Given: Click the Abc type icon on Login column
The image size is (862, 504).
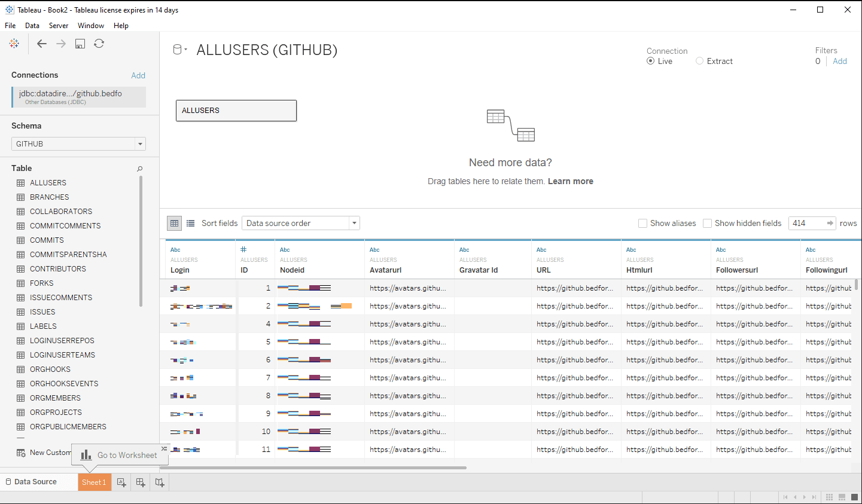Looking at the screenshot, I should [x=175, y=250].
